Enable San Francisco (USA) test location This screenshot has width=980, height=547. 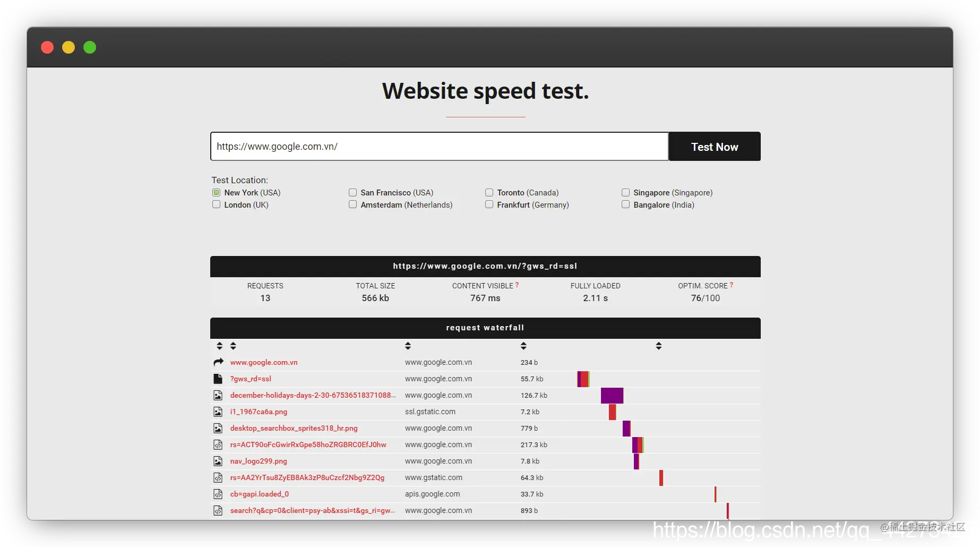[x=353, y=192]
